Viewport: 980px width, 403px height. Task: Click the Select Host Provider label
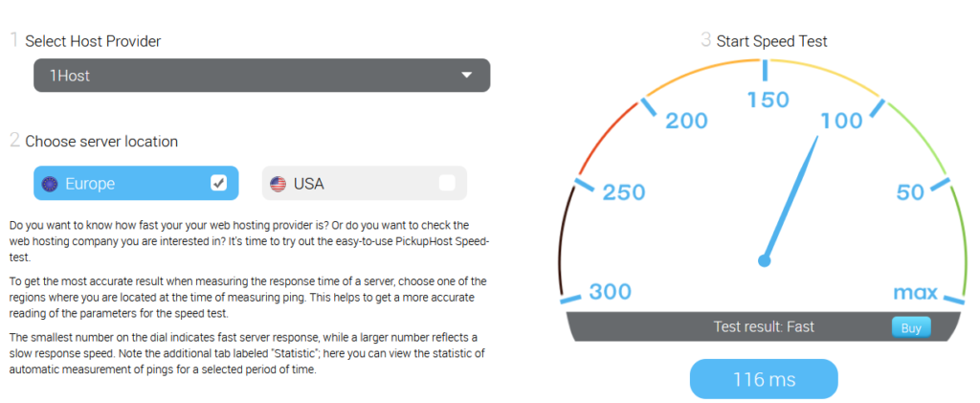click(93, 41)
